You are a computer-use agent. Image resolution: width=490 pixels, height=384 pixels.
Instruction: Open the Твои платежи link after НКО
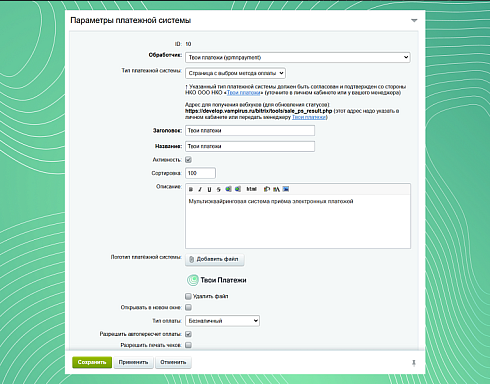click(244, 93)
